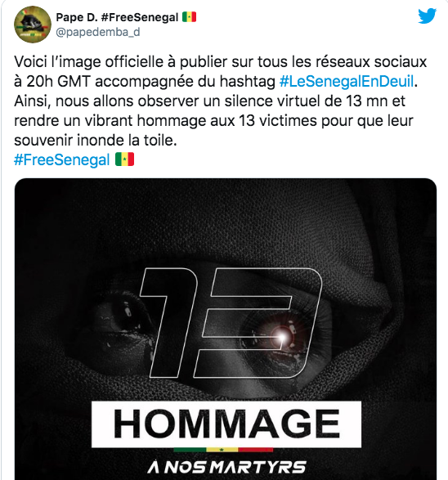Click the green-yellow-red flag stripe under HOMMAGE
This screenshot has height=480, width=448.
223,450
